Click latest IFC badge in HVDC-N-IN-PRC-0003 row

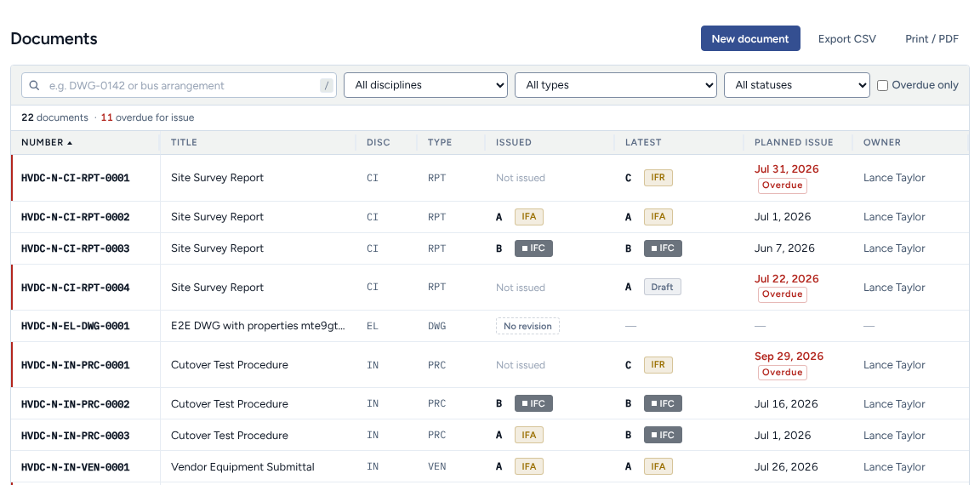pos(664,435)
